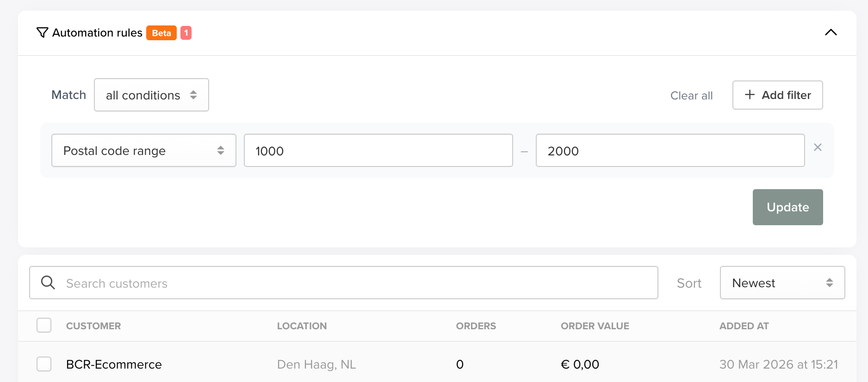Focus the postal code start field 1000
868x382 pixels.
[x=378, y=150]
